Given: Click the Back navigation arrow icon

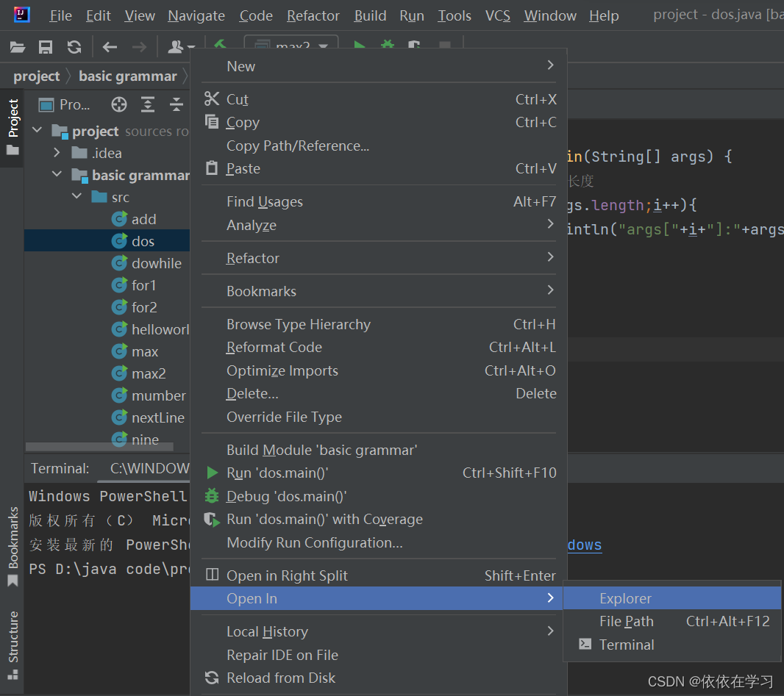Looking at the screenshot, I should 110,48.
